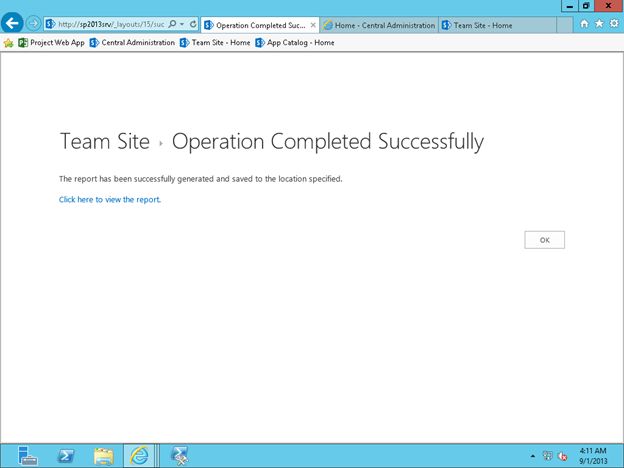Image resolution: width=624 pixels, height=468 pixels.
Task: Click the Team Site breadcrumb title
Action: pos(105,141)
